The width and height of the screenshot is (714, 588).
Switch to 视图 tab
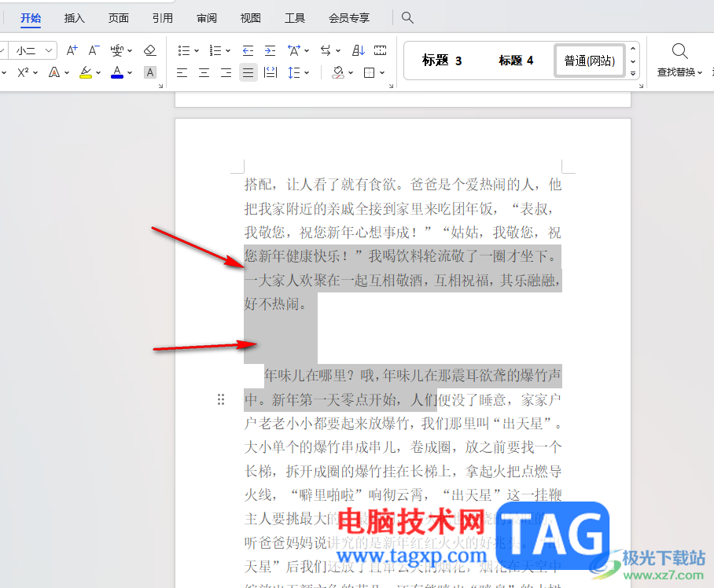250,18
